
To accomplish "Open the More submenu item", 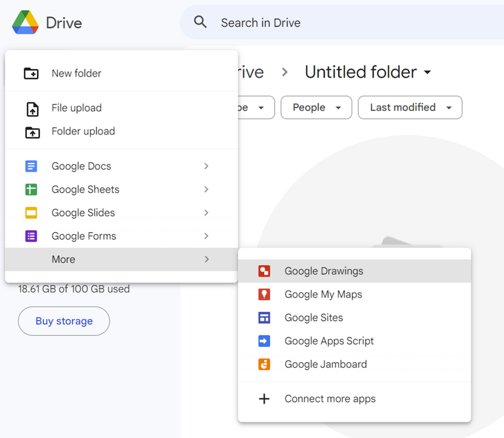I will tap(122, 259).
